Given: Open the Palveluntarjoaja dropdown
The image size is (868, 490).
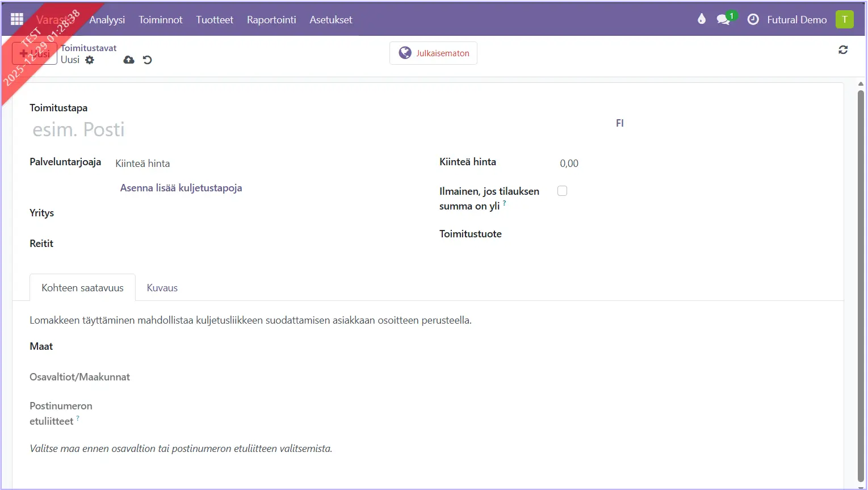Looking at the screenshot, I should (227, 164).
